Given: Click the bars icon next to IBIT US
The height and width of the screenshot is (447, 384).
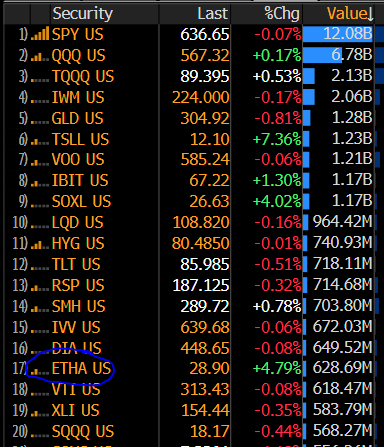Looking at the screenshot, I should click(x=40, y=181).
